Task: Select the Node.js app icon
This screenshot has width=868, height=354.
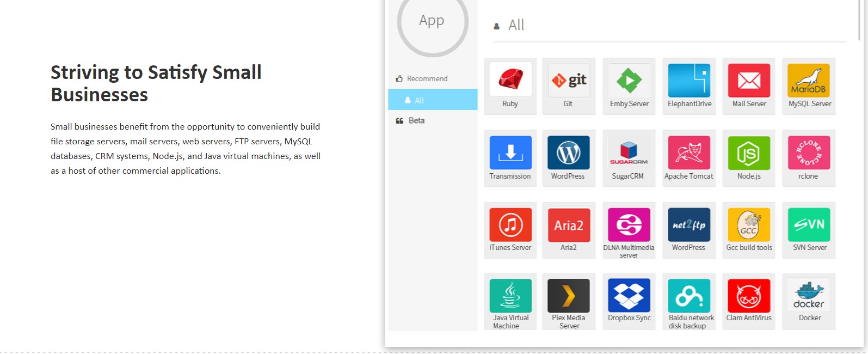Action: coord(749,152)
